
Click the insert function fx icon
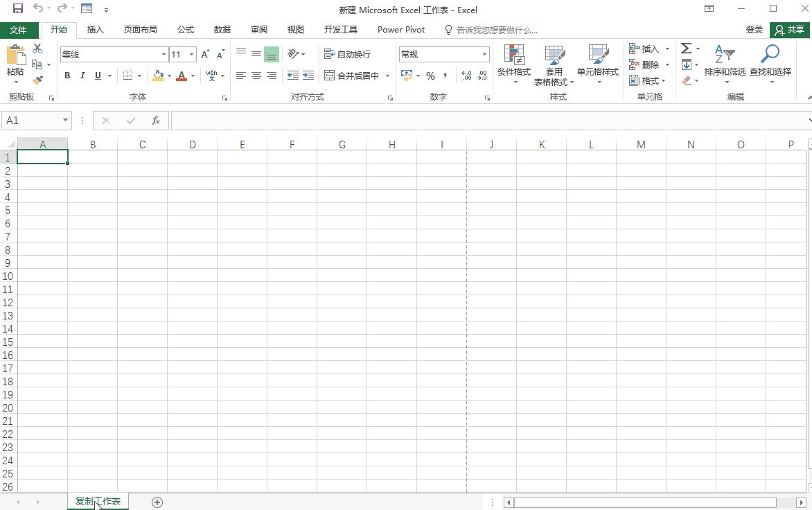[155, 121]
